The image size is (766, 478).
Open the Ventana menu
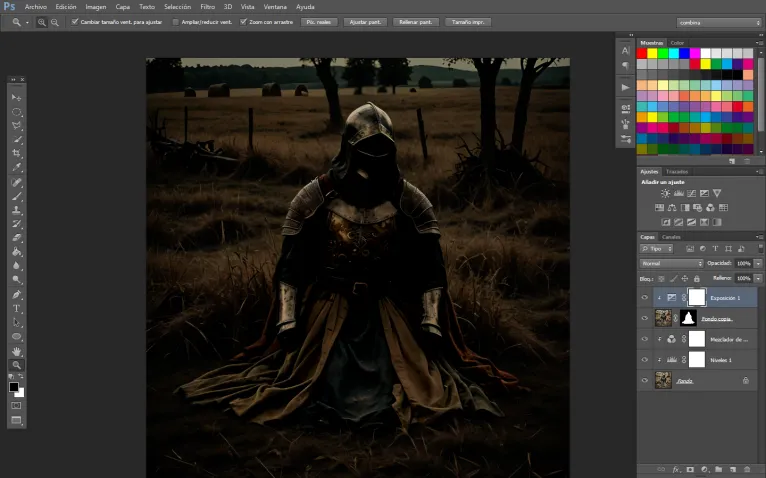click(x=275, y=7)
